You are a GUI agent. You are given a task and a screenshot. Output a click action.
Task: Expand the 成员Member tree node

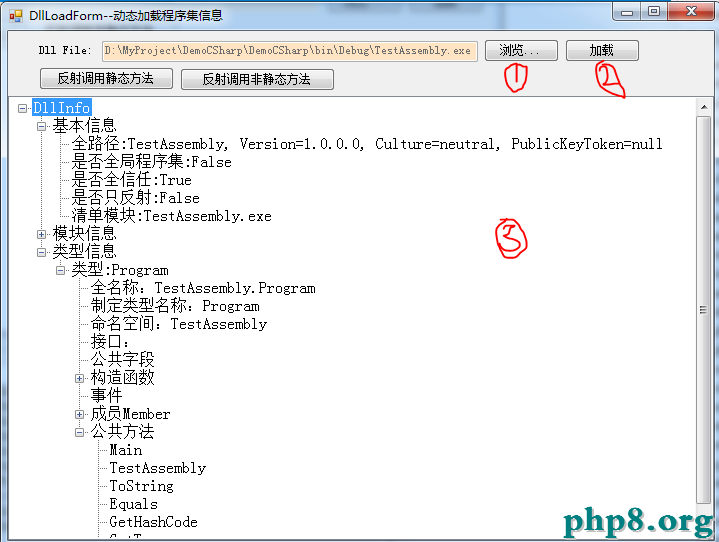pyautogui.click(x=79, y=415)
